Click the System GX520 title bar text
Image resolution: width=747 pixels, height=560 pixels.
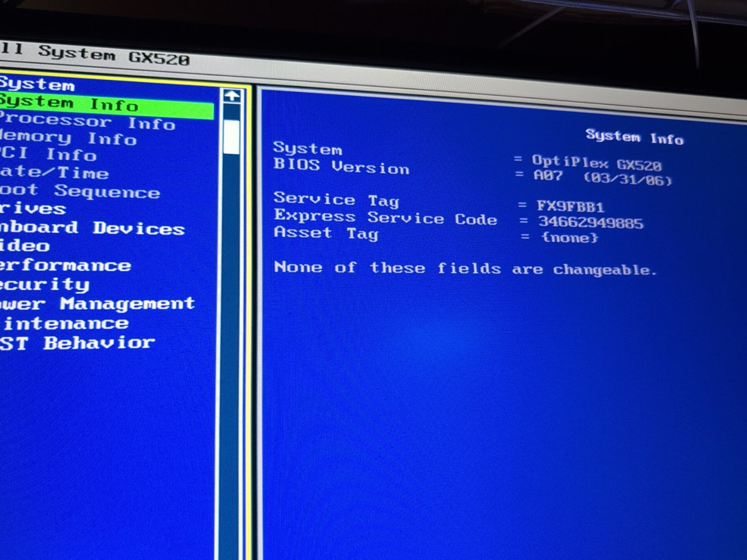click(x=114, y=55)
